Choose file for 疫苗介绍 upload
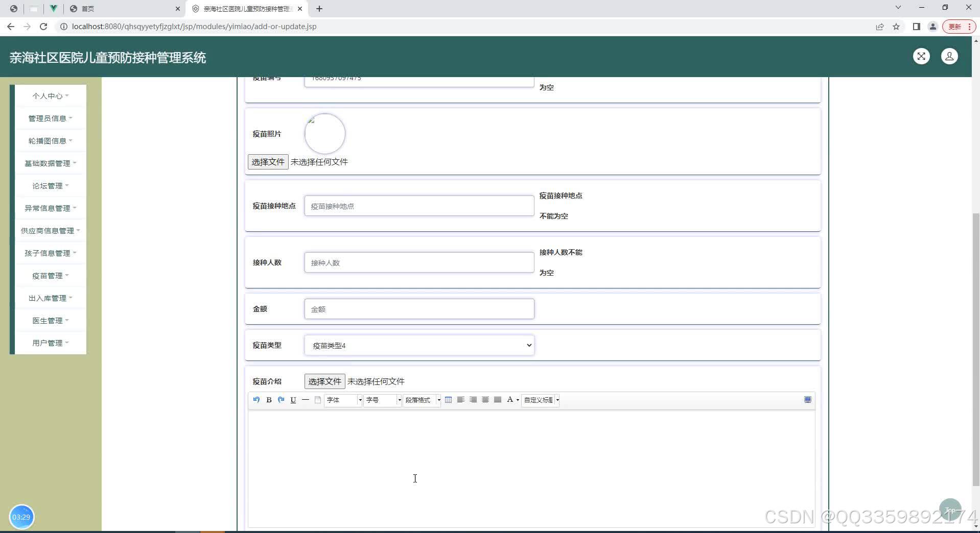 (x=325, y=381)
